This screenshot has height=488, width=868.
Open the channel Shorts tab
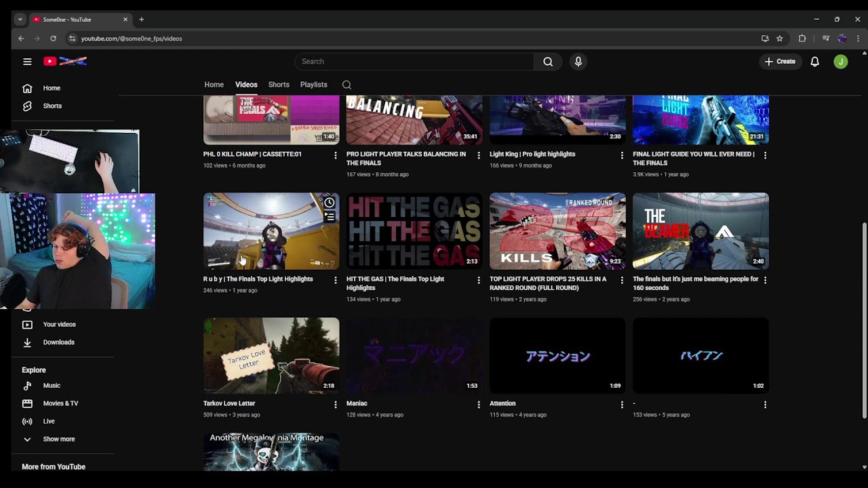tap(279, 85)
